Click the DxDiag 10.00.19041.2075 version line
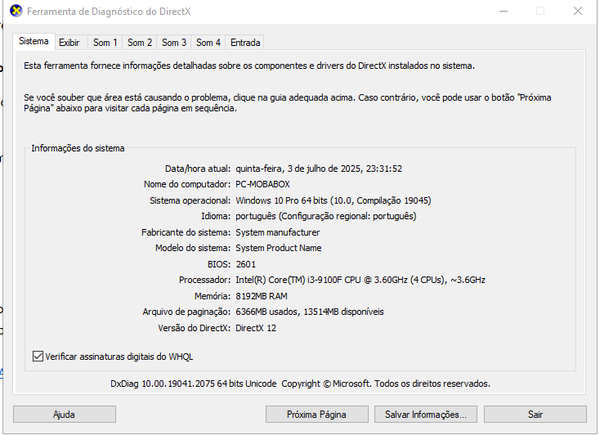 pyautogui.click(x=300, y=384)
